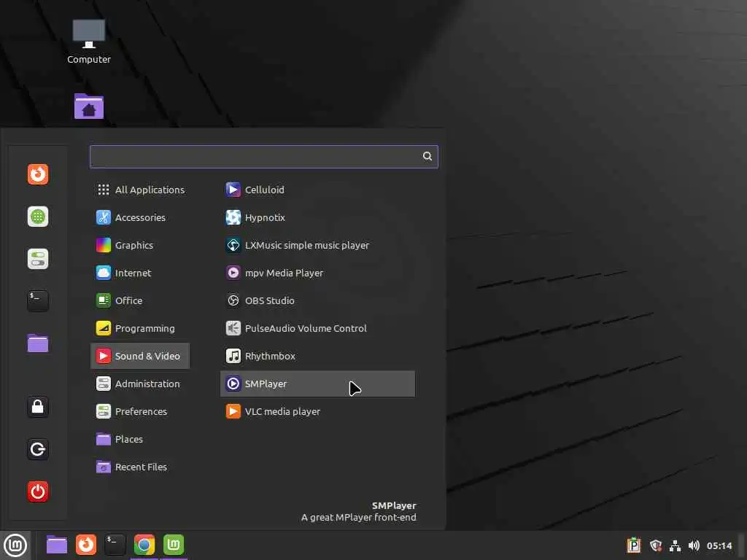Open Terminal from the taskbar

pos(115,545)
